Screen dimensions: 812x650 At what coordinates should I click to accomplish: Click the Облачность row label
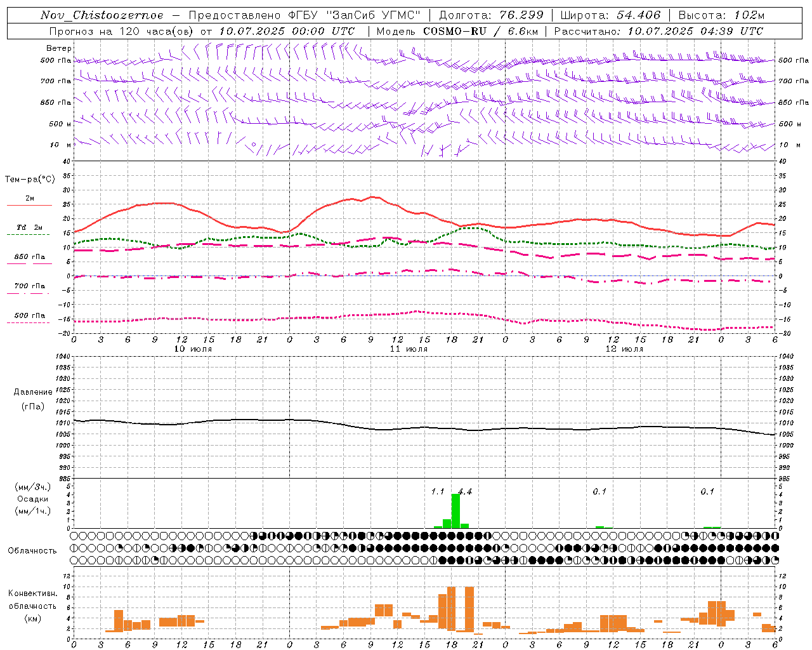(32, 551)
